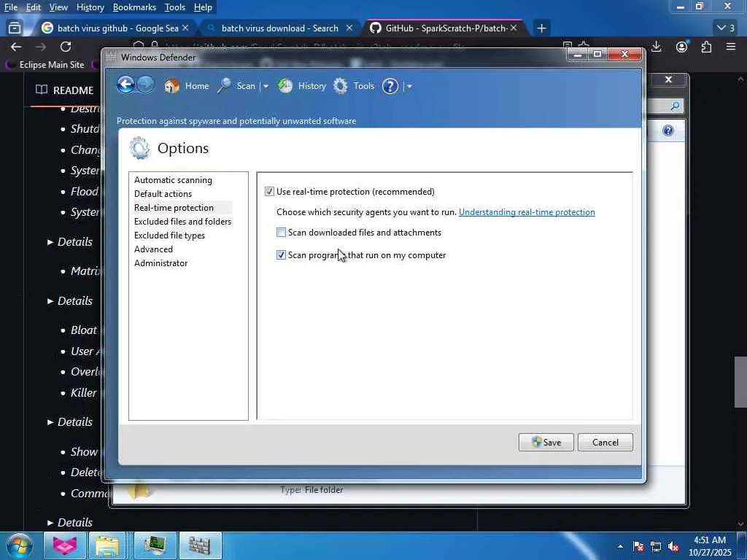Open the Defender Home page
Screen dimensions: 747x560
pyautogui.click(x=187, y=86)
